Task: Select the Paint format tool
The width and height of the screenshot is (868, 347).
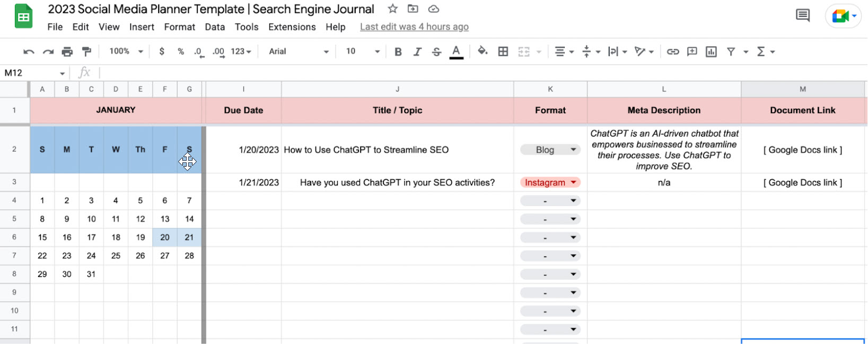Action: [86, 51]
